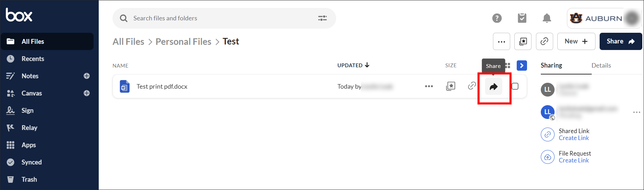Open the tasks clipboard icon
Viewport: 644px width, 190px height.
[522, 18]
